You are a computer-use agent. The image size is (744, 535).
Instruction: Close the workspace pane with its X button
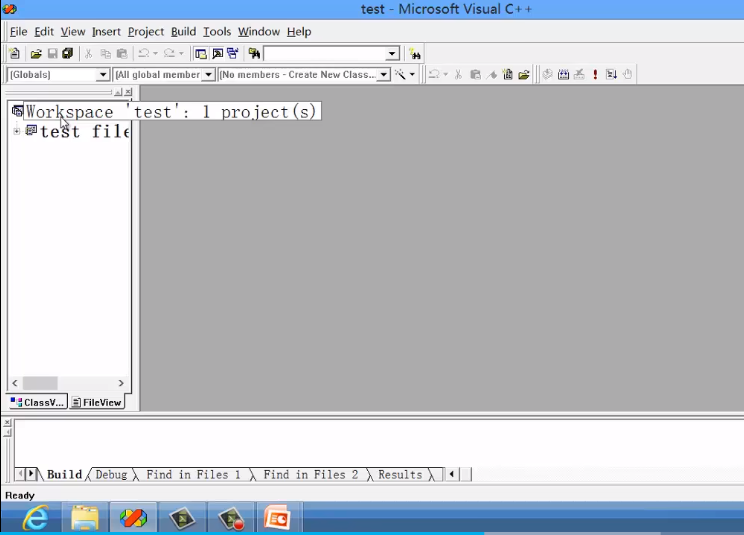pos(128,92)
